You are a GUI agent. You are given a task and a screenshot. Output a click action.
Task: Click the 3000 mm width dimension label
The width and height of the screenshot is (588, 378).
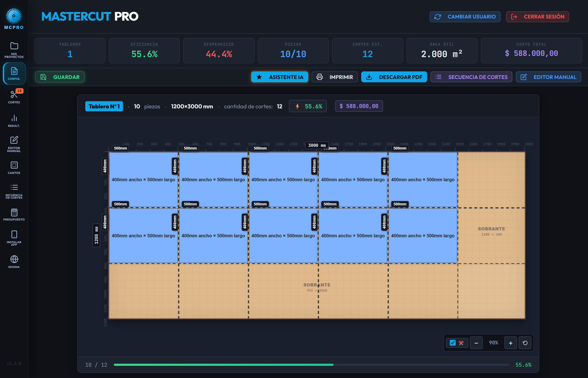pos(317,145)
